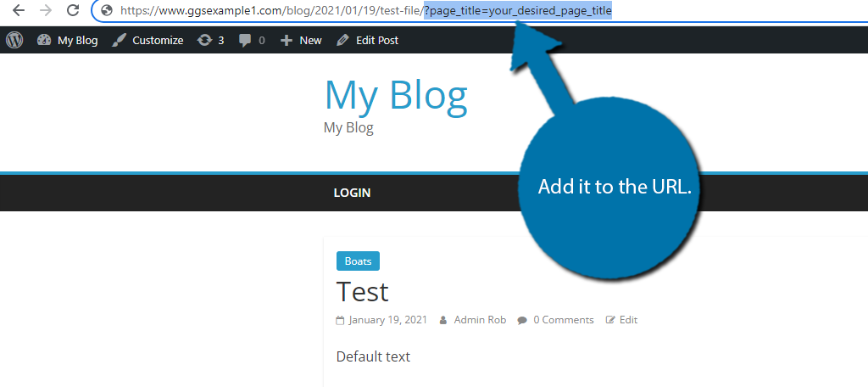Open the comments bubble showing 0
Image resolution: width=868 pixels, height=387 pixels.
[x=252, y=40]
